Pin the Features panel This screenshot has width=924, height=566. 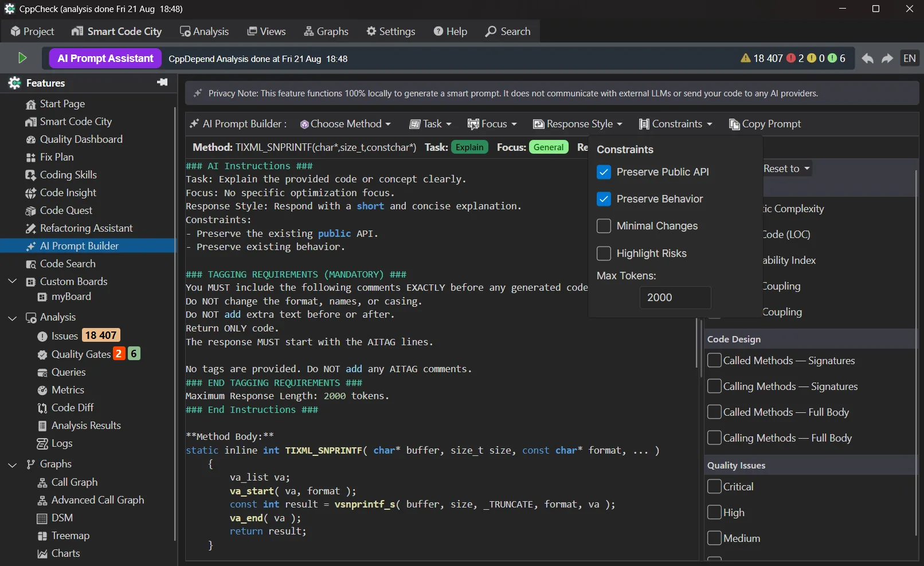pos(162,83)
